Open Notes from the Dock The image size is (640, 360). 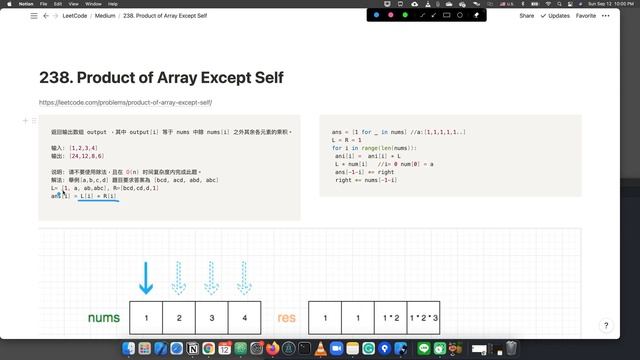[353, 348]
